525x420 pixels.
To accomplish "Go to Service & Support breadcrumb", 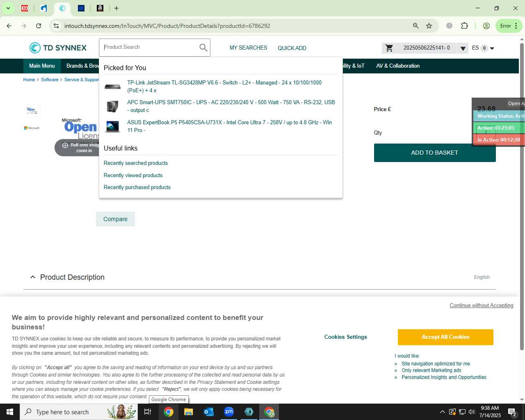I will (x=82, y=80).
